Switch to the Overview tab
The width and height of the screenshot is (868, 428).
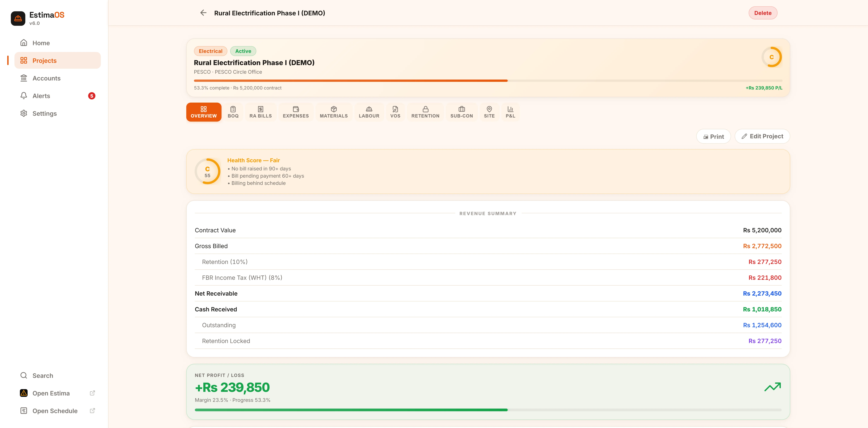(204, 112)
